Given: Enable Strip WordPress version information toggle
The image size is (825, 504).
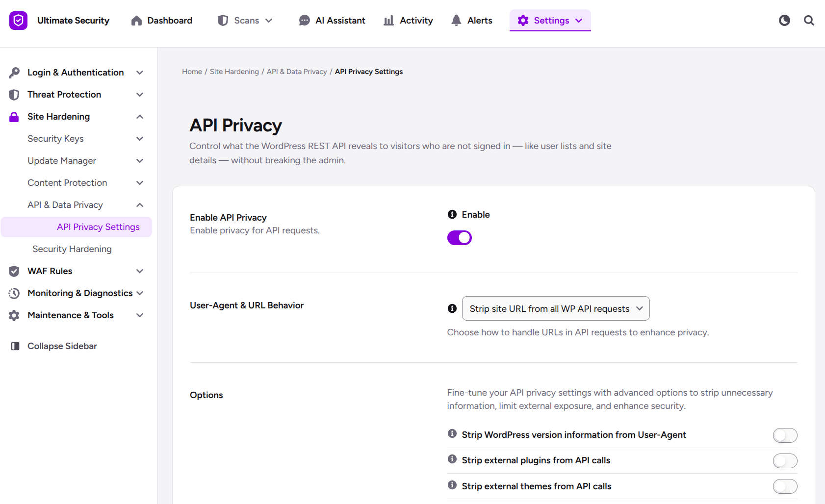Looking at the screenshot, I should pos(785,435).
